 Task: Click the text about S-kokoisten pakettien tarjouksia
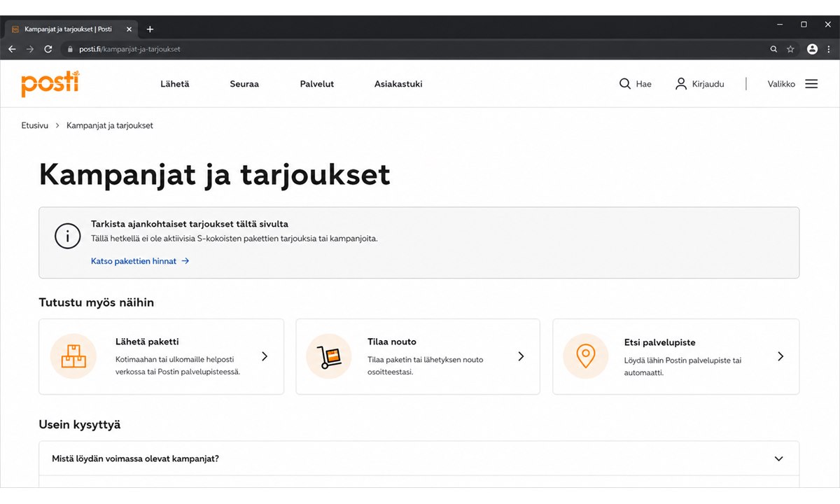pos(234,239)
